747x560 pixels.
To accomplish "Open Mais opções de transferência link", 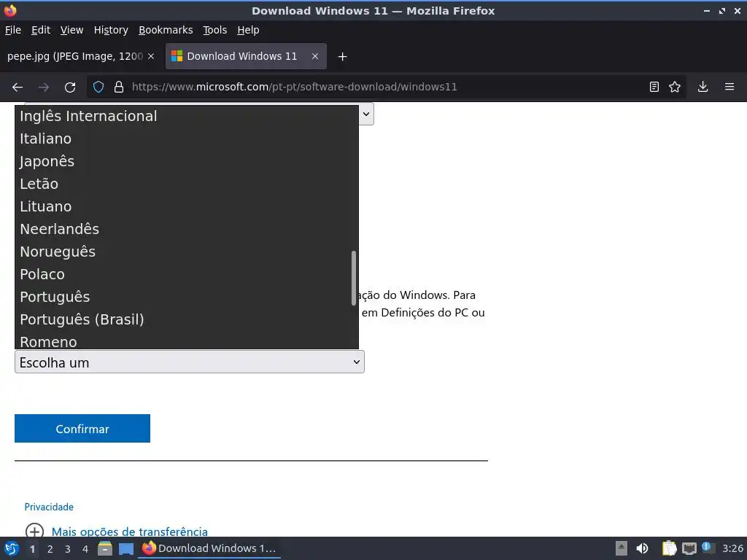I will click(130, 531).
